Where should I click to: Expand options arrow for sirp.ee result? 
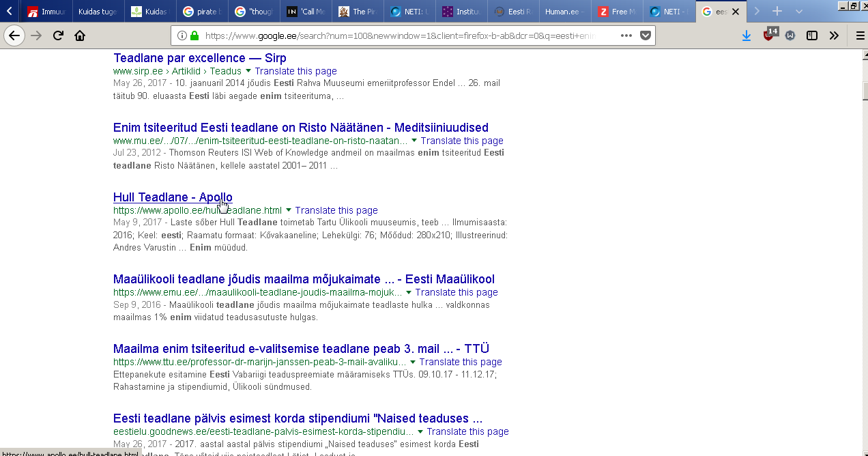point(248,71)
